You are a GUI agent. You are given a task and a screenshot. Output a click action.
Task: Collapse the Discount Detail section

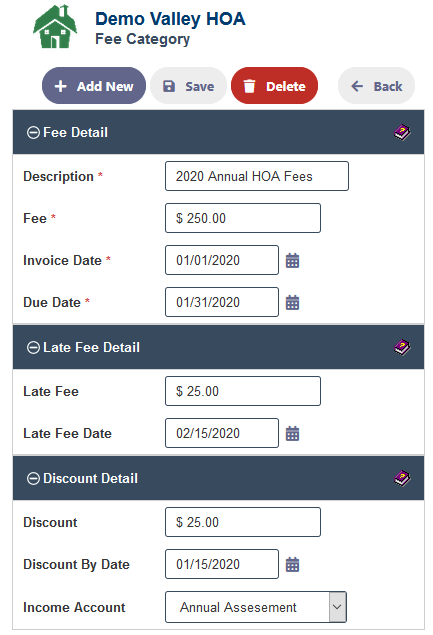33,478
